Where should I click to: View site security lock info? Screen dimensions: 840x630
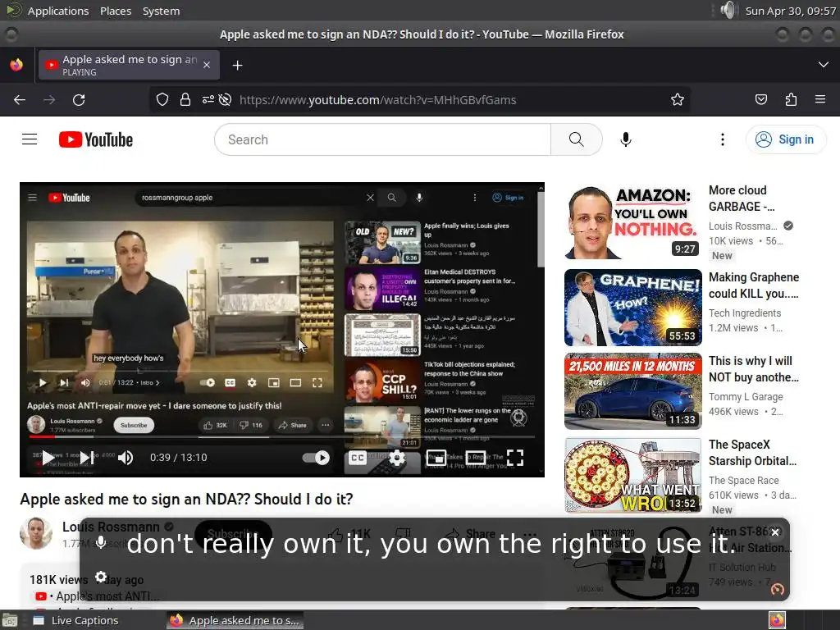click(x=185, y=99)
